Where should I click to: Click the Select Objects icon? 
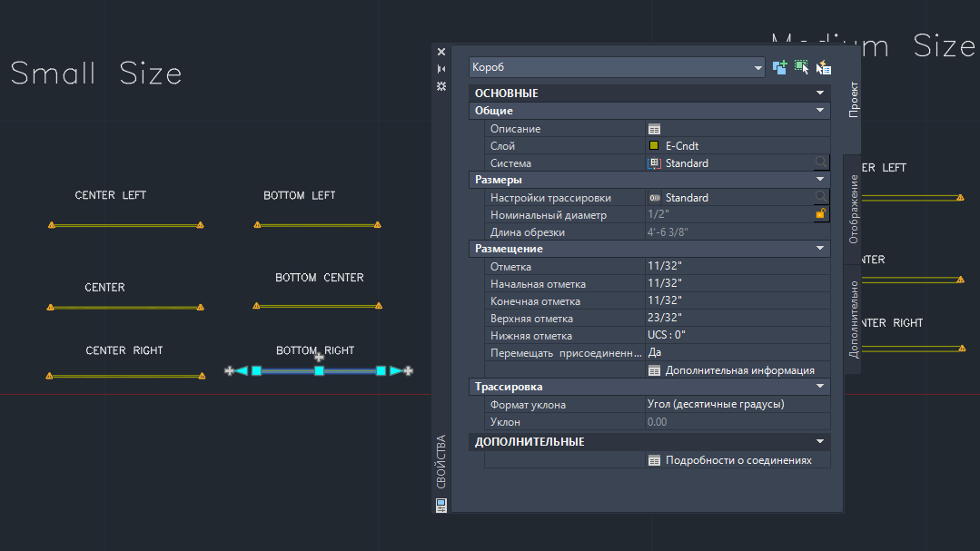tap(801, 67)
